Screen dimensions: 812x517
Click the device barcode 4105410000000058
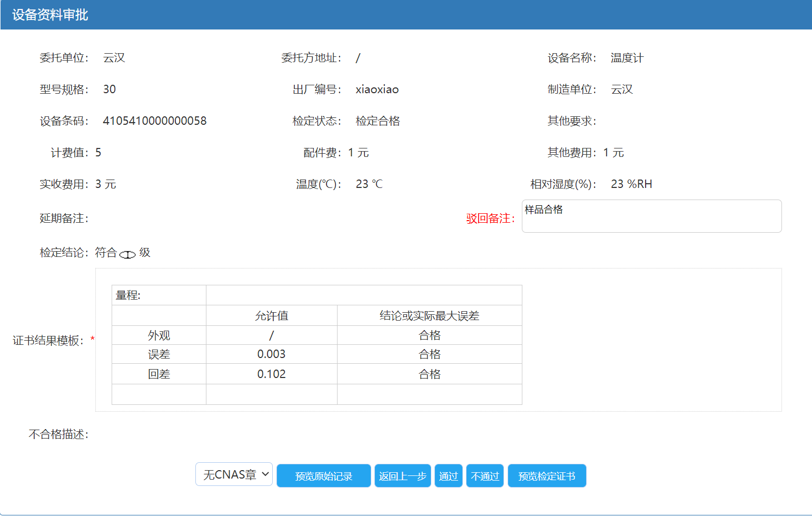point(154,121)
